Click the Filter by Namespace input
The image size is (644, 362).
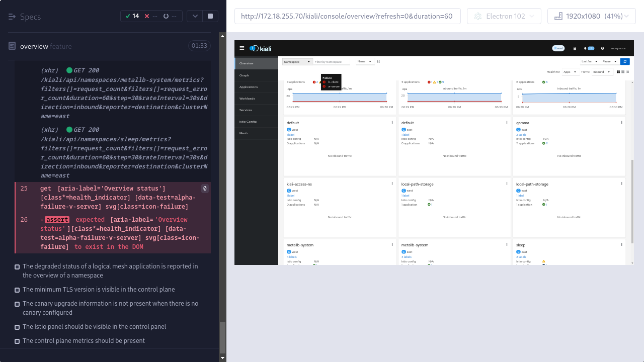coord(332,62)
